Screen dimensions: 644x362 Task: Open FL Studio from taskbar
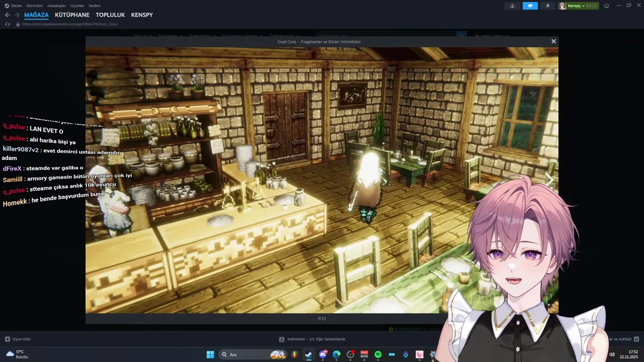295,354
